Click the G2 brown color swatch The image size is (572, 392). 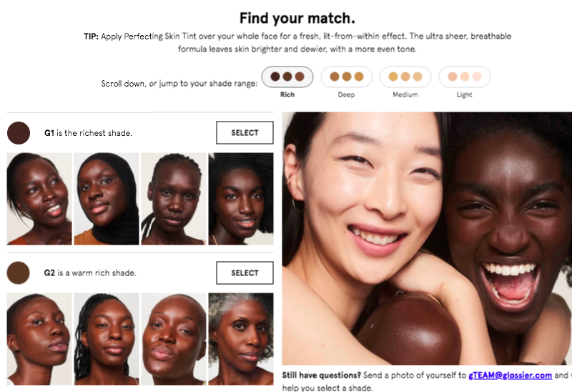[19, 273]
